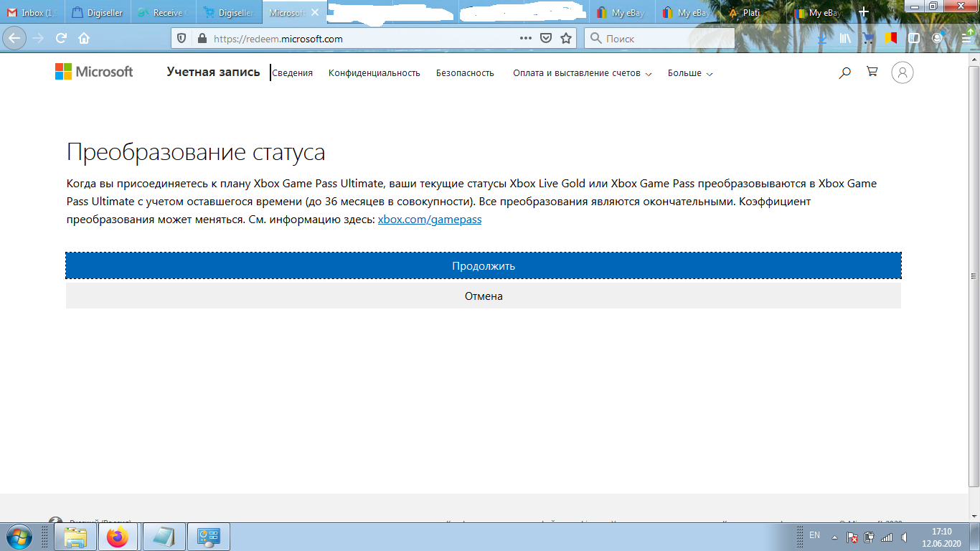Click the yellow-red bookmark extension icon

pos(891,39)
